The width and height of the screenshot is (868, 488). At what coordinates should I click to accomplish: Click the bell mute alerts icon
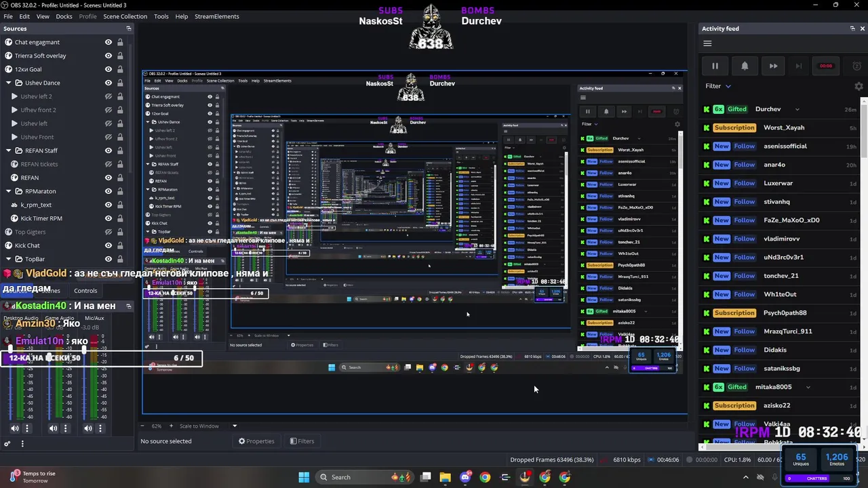pyautogui.click(x=745, y=66)
